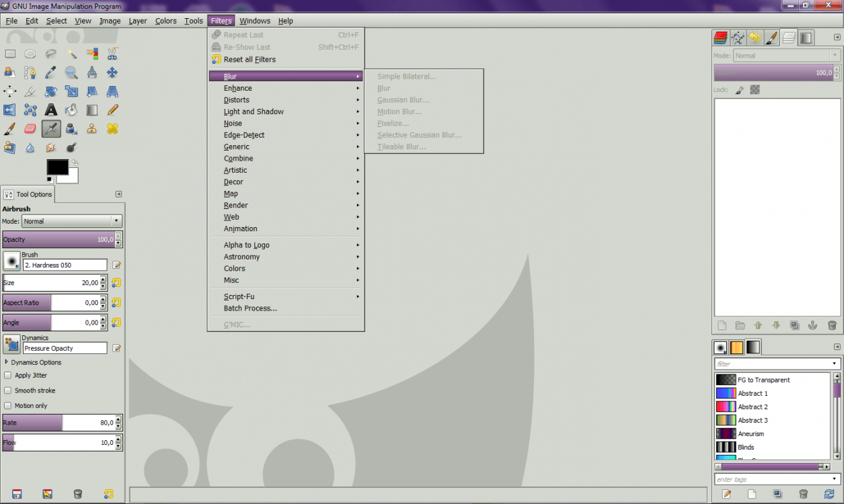Open the Airbrush Mode dropdown
This screenshot has height=504, width=844.
71,221
